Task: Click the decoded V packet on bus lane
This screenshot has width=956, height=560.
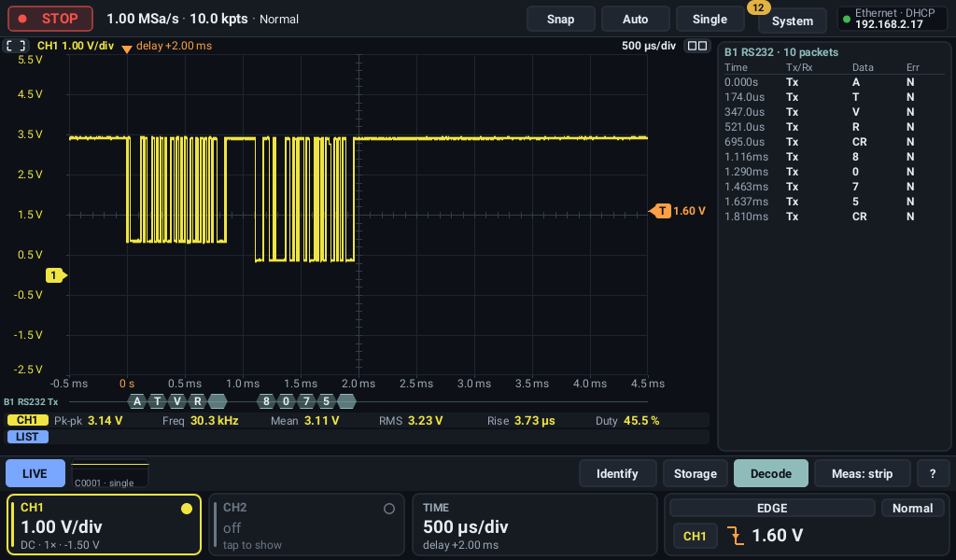Action: [x=177, y=401]
